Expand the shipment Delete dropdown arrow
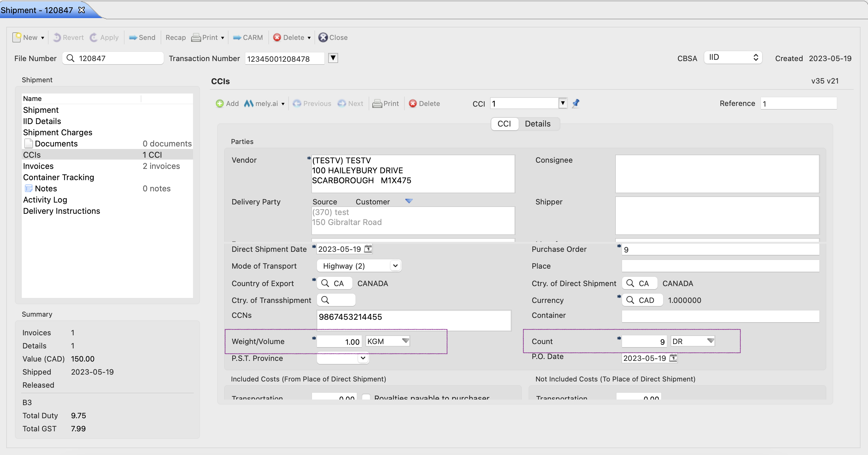868x455 pixels. (x=309, y=38)
